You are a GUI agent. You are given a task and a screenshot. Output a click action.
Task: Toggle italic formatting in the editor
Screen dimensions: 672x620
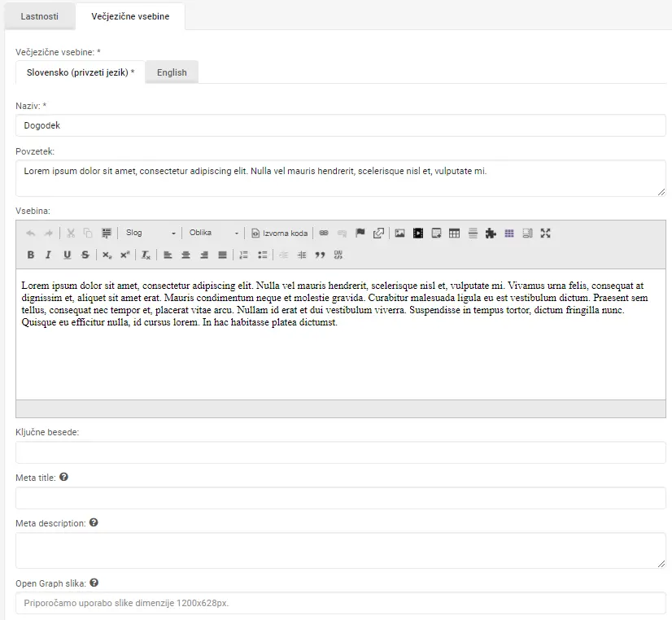tap(49, 255)
